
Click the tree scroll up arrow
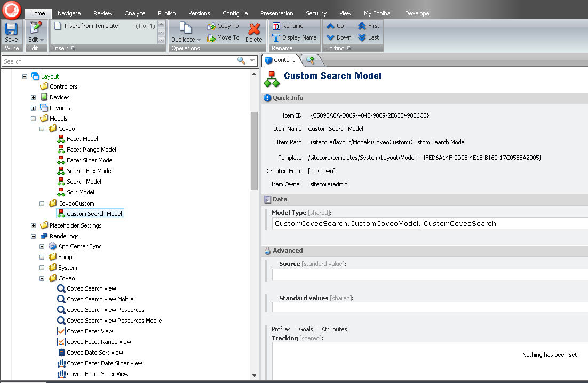[x=255, y=74]
